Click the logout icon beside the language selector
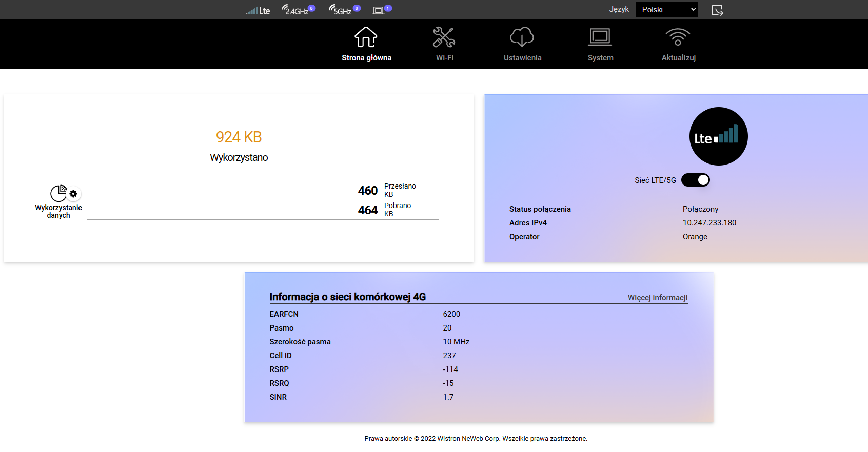The width and height of the screenshot is (868, 452). [x=718, y=10]
